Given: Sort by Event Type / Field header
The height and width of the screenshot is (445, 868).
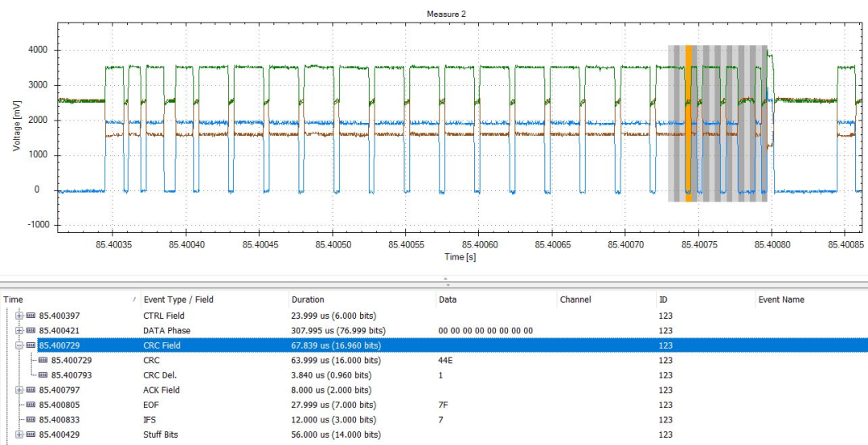Looking at the screenshot, I should 215,300.
